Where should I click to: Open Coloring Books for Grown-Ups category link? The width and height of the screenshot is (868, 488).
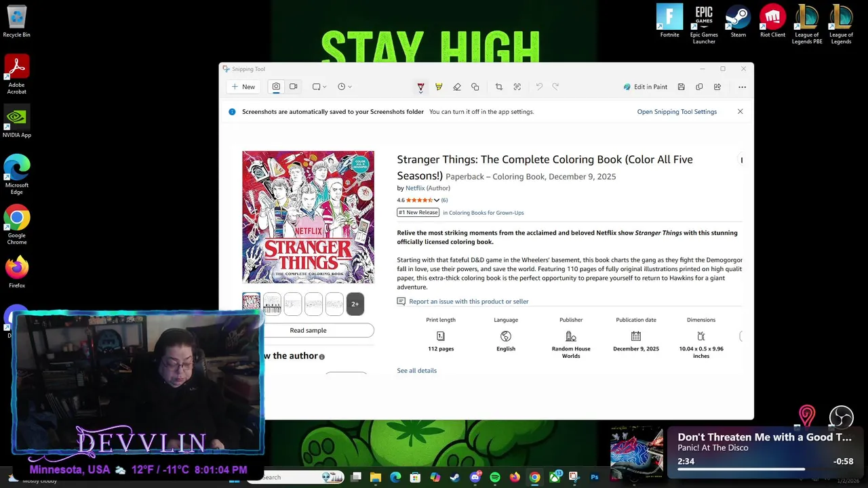(x=486, y=213)
